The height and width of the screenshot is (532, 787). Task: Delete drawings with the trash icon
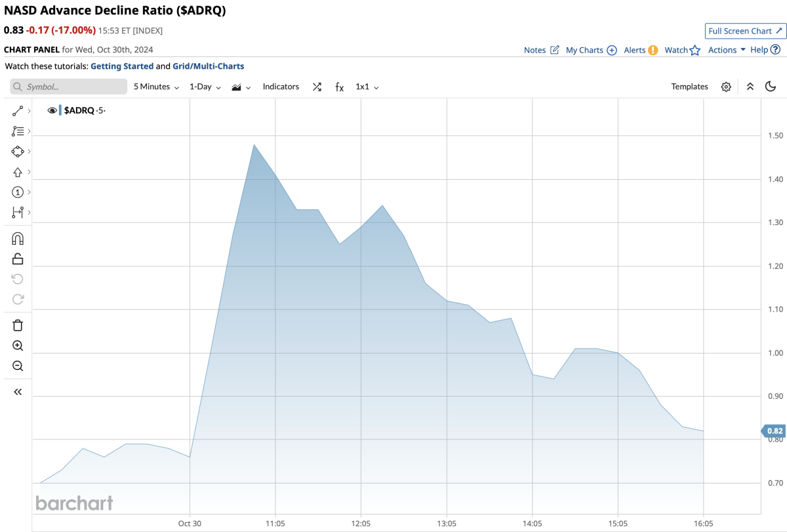click(18, 325)
